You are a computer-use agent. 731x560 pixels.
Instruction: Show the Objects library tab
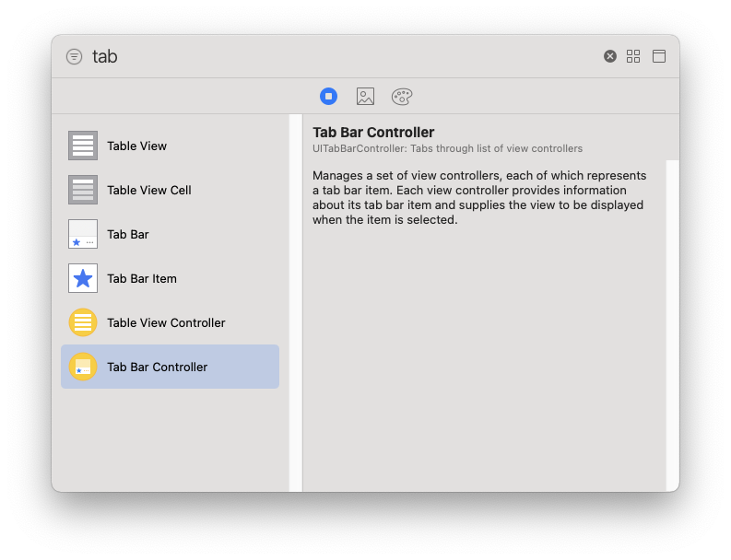point(329,97)
